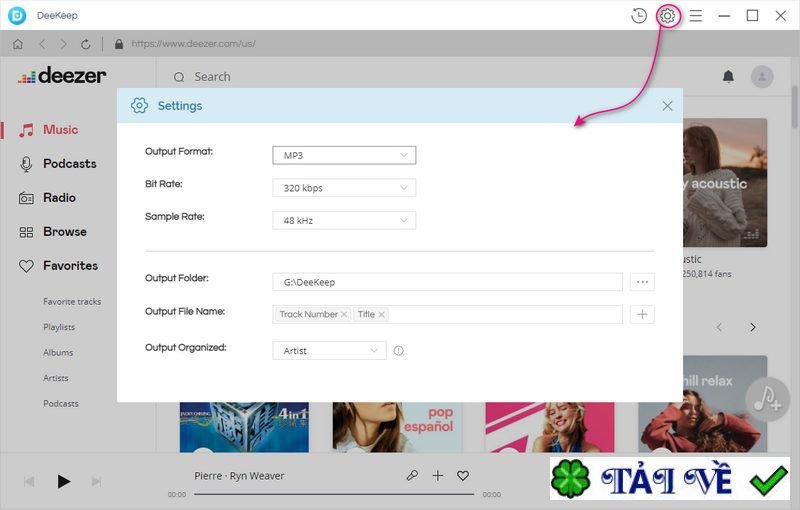Skip to previous track
The width and height of the screenshot is (800, 510).
point(29,481)
